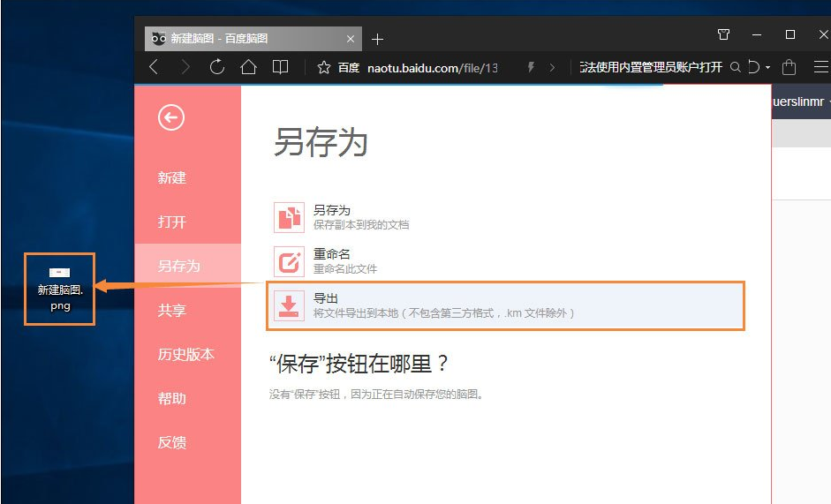The height and width of the screenshot is (504, 831).
Task: Click the “保存”按钮在哪里？ heading
Action: click(x=359, y=364)
